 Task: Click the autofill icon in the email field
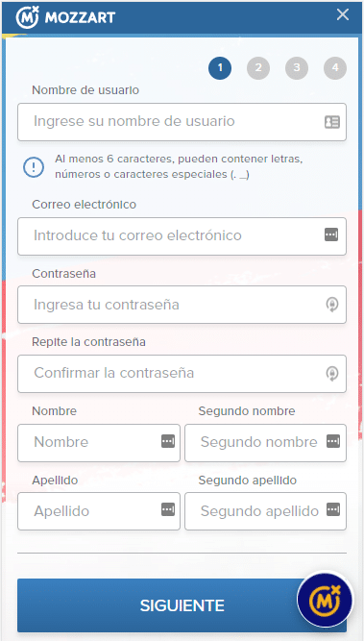(331, 234)
